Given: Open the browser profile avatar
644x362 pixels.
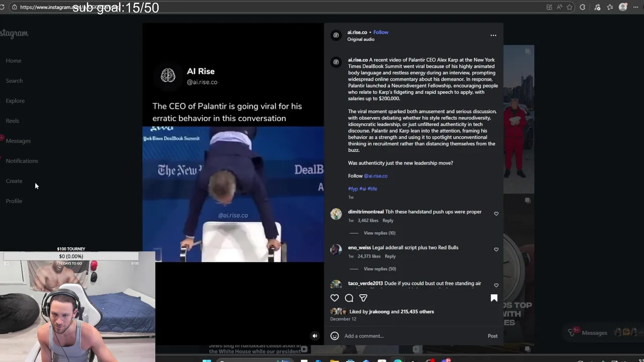Looking at the screenshot, I should 623,7.
